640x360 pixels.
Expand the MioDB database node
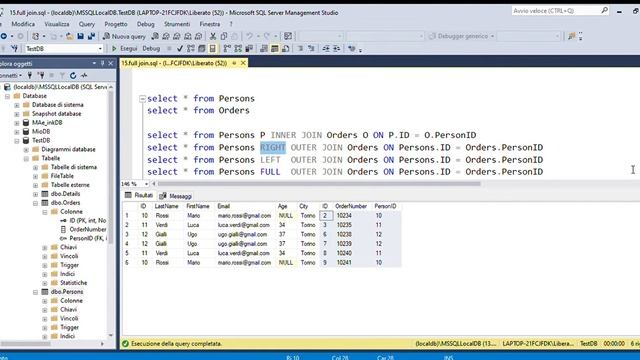(x=17, y=132)
